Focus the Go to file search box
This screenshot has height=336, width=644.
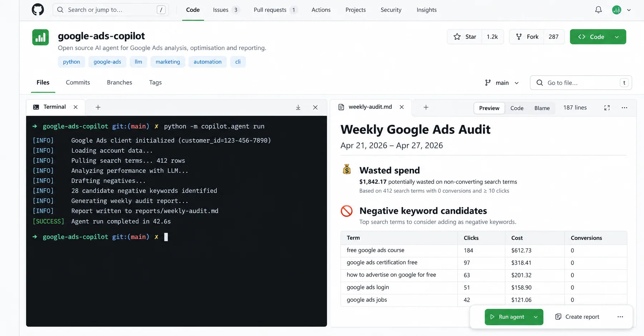[x=581, y=83]
